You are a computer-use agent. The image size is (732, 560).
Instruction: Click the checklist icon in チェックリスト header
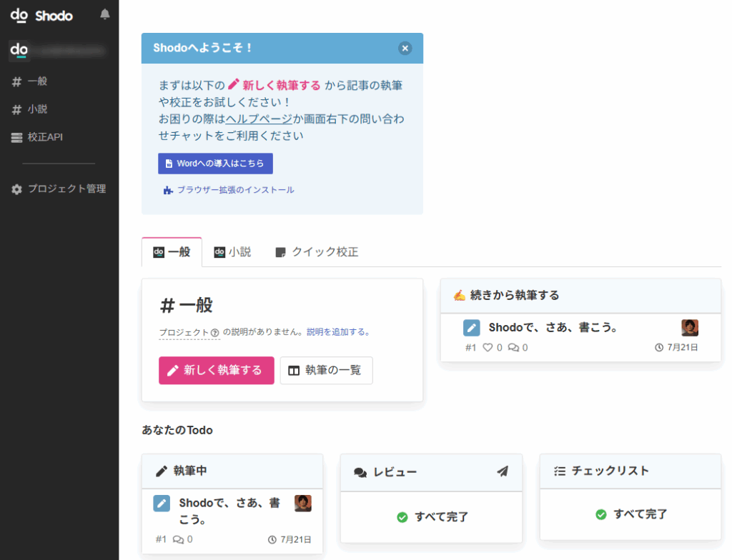tap(560, 471)
